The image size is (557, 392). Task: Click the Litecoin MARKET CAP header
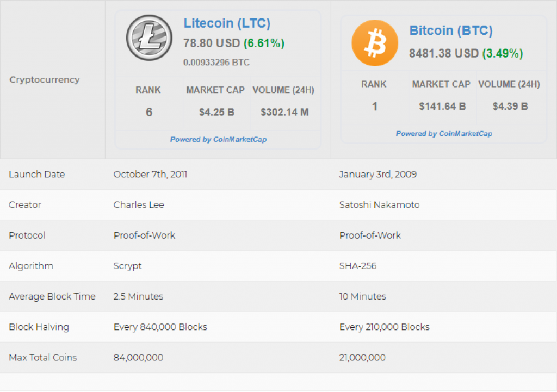coord(215,90)
